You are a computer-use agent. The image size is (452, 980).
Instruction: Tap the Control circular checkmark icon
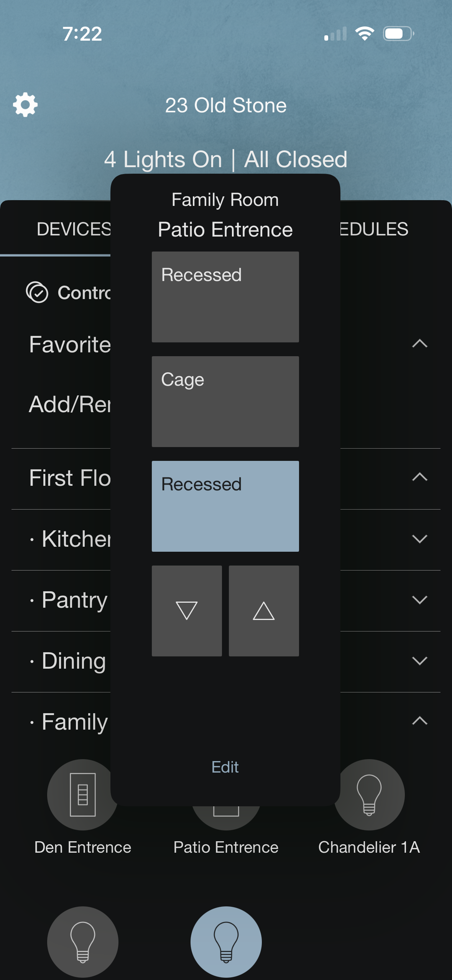pyautogui.click(x=37, y=293)
